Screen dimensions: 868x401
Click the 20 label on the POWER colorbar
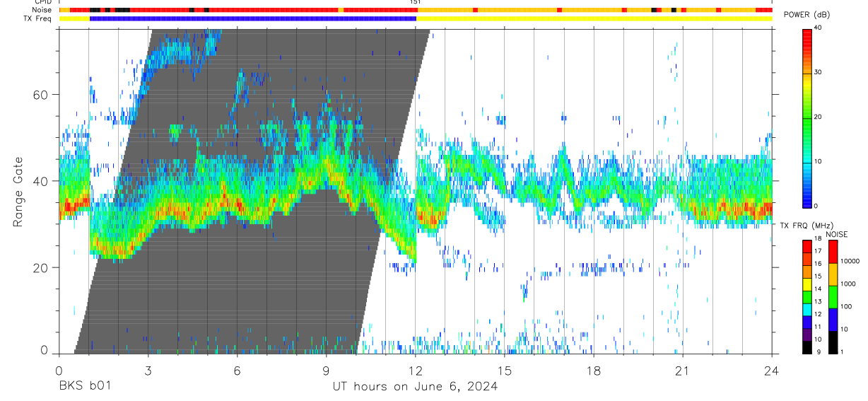(817, 117)
